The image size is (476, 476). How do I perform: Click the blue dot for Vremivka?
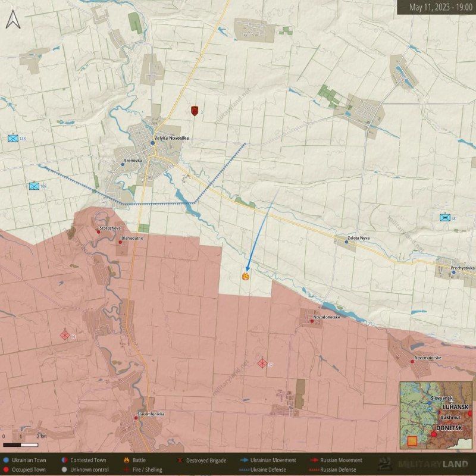tap(123, 164)
